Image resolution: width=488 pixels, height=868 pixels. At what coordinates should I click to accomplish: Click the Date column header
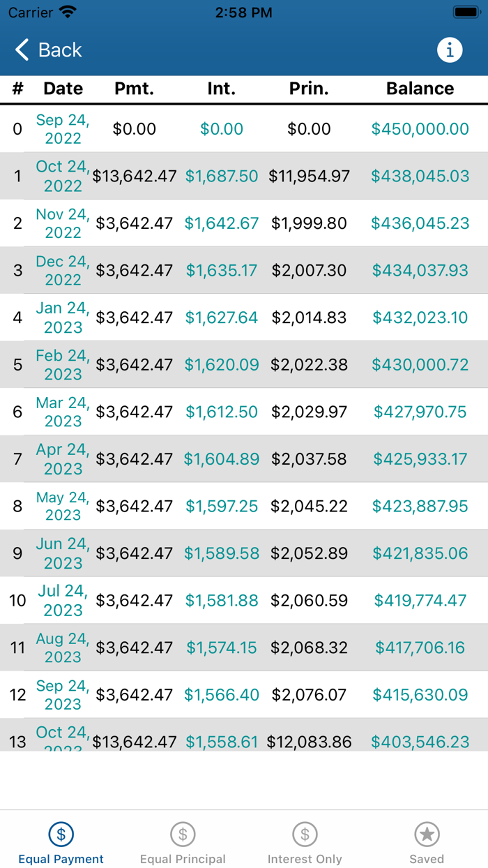(x=63, y=89)
